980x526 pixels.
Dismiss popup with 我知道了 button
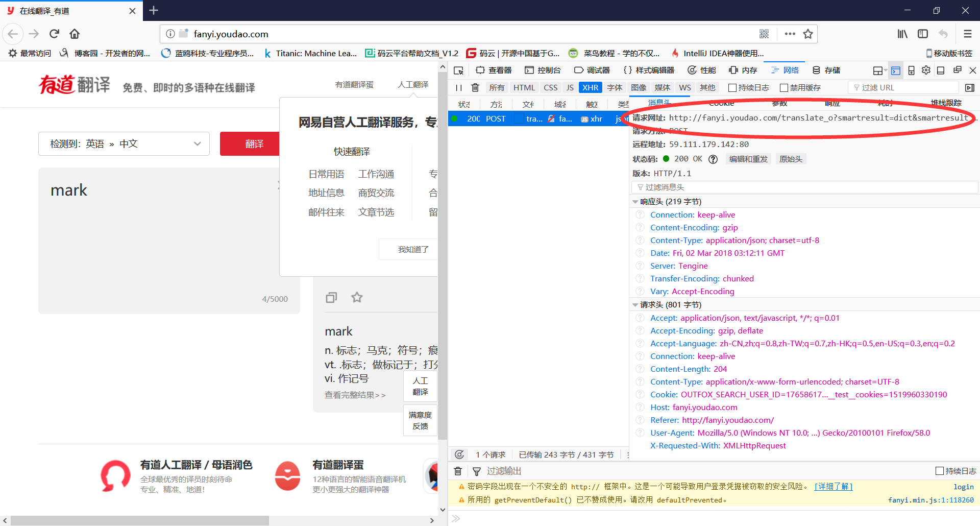[408, 249]
